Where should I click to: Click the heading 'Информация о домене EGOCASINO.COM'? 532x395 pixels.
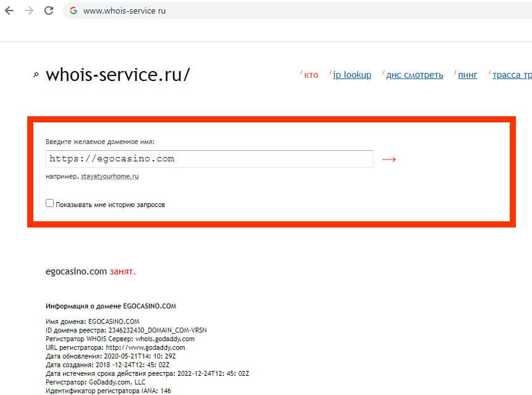tap(111, 306)
